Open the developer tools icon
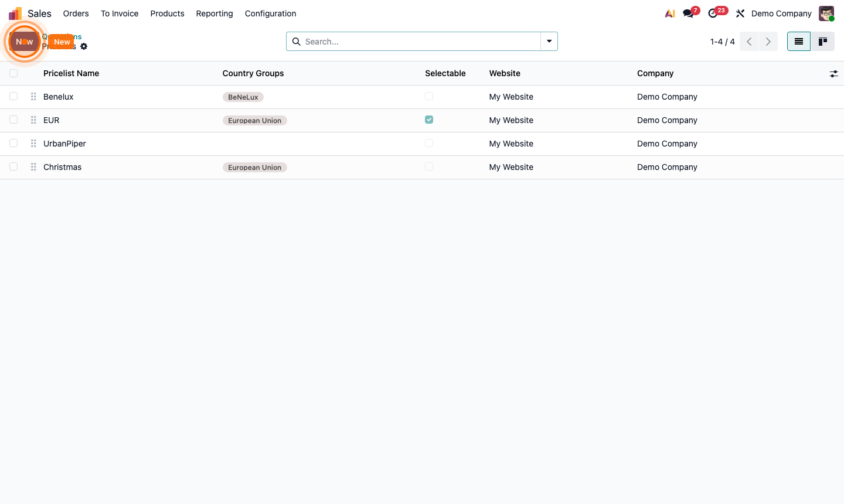Screen dimensions: 844x504 740,13
